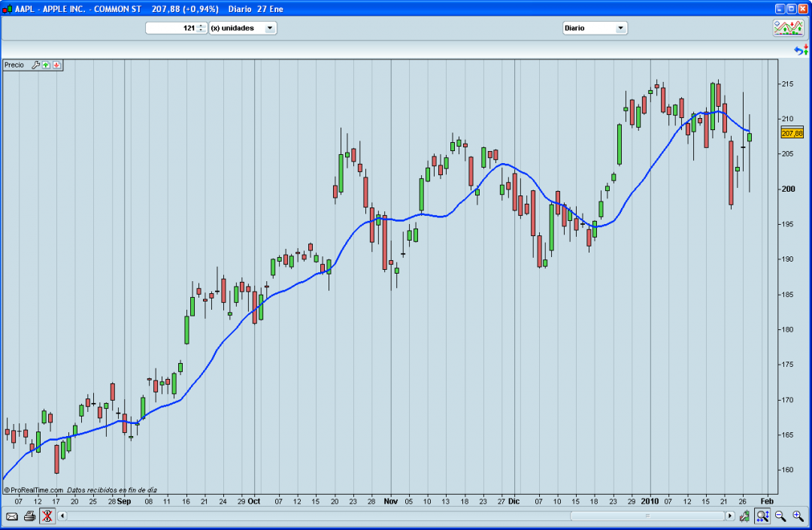Increase units count with stepper arrow

click(201, 26)
